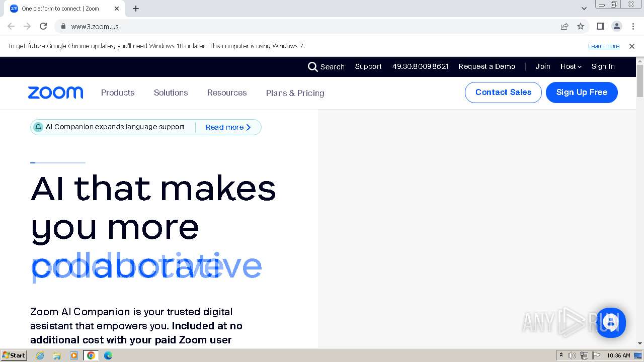Bookmark this tab with star icon

[x=581, y=26]
